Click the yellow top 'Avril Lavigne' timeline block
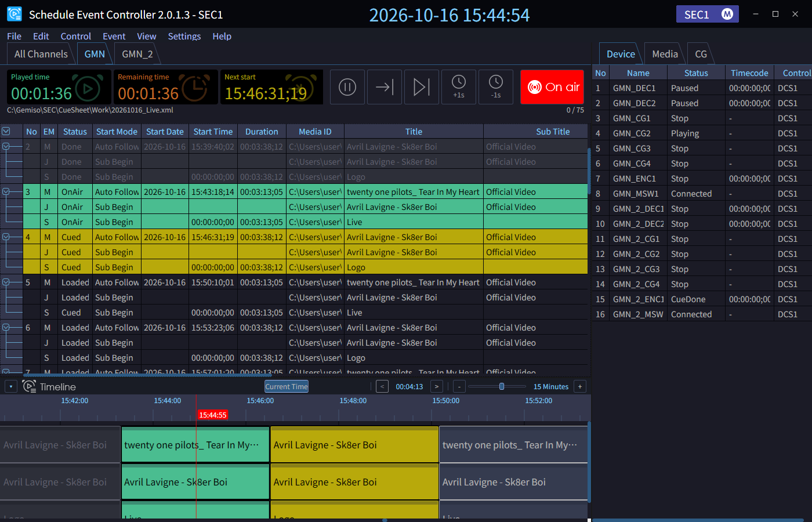 coord(354,445)
